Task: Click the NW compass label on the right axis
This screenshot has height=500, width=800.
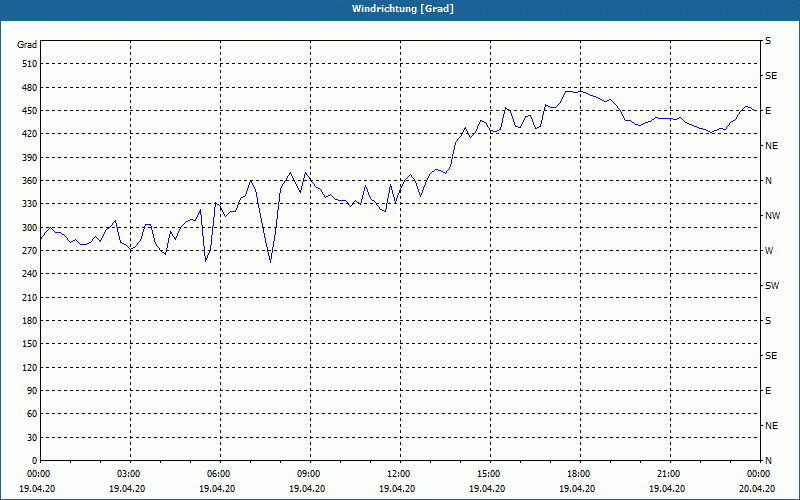Action: coord(772,216)
